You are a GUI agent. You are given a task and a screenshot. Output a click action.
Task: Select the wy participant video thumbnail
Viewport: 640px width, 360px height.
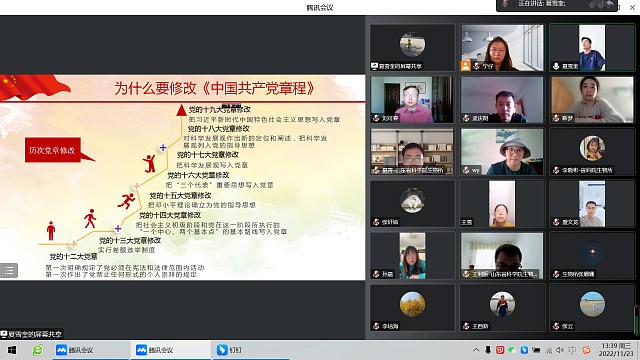point(502,152)
